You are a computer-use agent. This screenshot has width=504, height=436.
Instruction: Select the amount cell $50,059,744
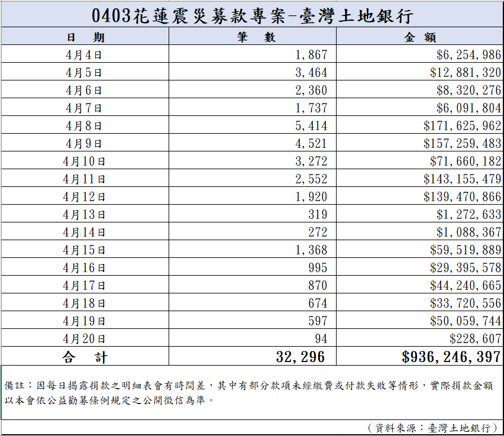[x=419, y=319]
